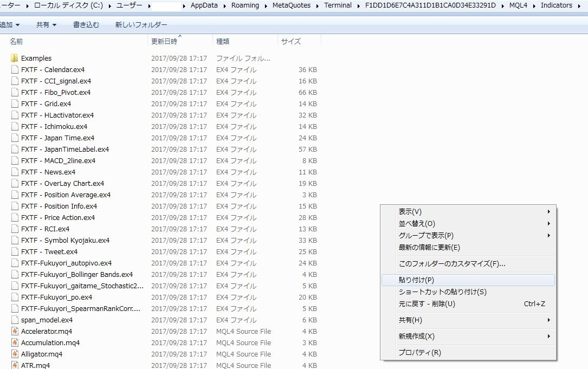
Task: Click the 新しいフォルダー toolbar button
Action: 141,25
